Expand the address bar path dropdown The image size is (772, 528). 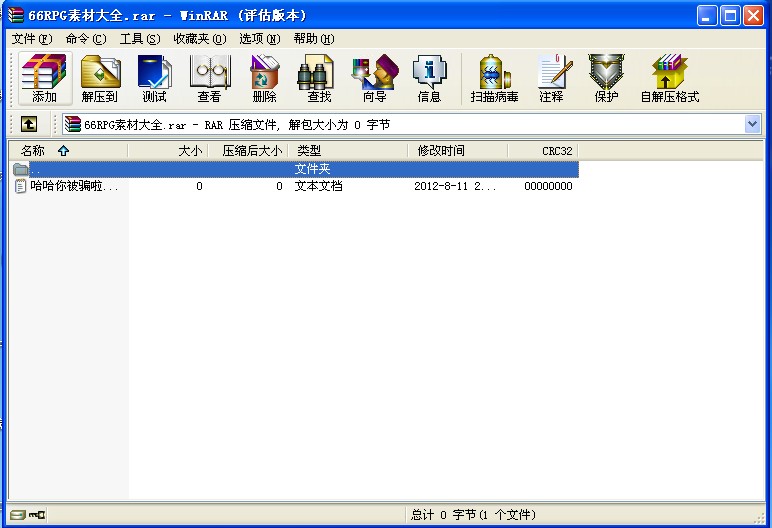pyautogui.click(x=752, y=124)
